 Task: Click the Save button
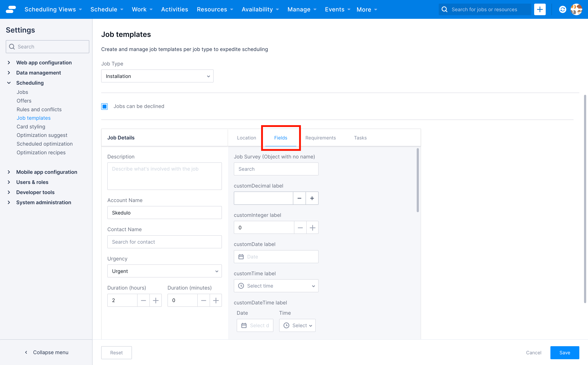pos(564,353)
